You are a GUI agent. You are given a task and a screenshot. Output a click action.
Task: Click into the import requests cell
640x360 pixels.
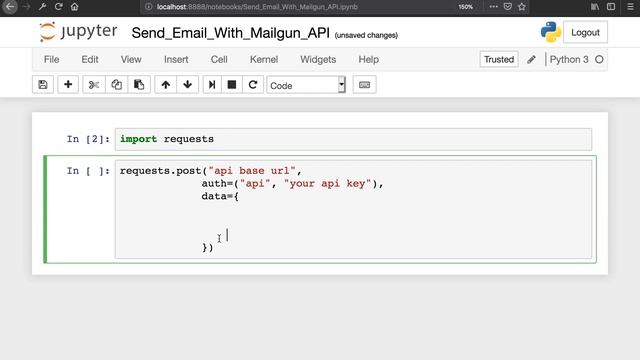(353, 139)
